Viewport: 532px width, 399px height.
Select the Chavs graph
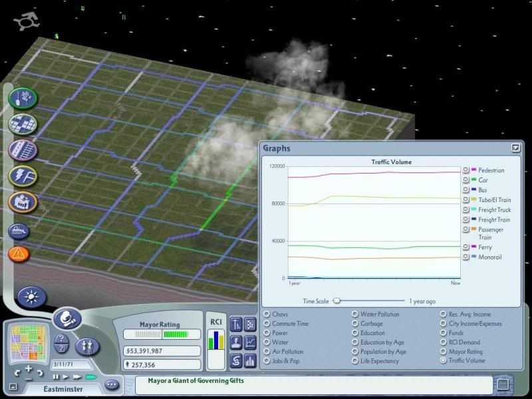267,314
